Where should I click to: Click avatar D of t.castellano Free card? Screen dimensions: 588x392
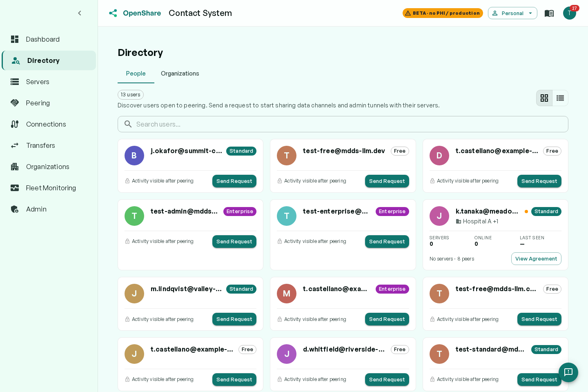439,156
